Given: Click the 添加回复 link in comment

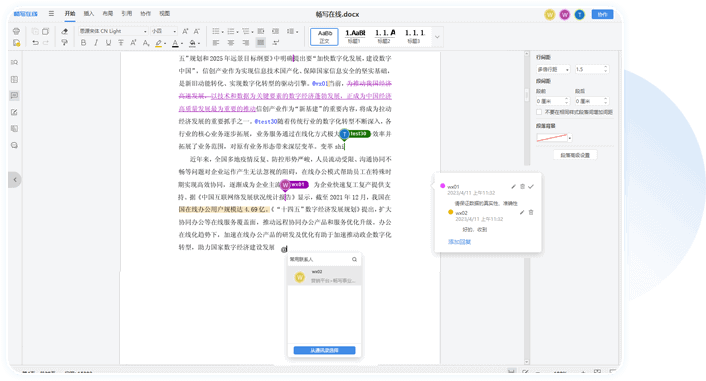Looking at the screenshot, I should (459, 242).
